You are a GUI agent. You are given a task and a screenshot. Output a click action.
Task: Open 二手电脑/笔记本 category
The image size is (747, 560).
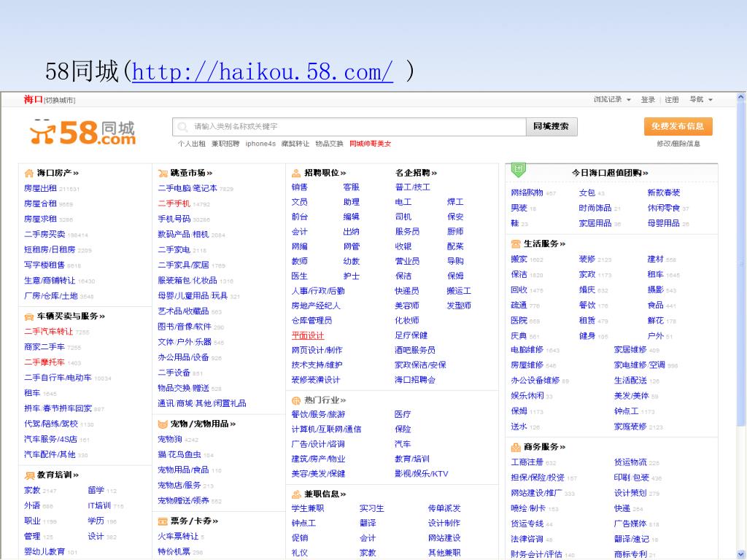[x=187, y=189]
